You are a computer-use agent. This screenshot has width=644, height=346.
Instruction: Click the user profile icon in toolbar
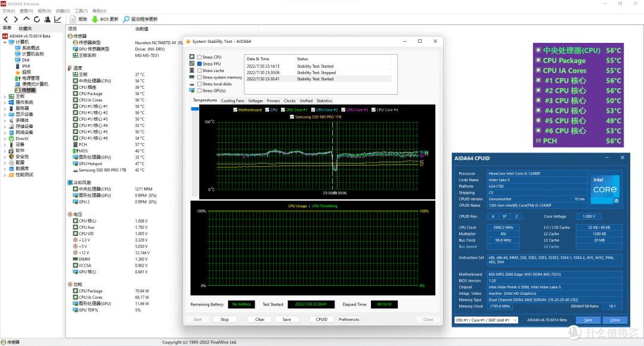tap(47, 19)
